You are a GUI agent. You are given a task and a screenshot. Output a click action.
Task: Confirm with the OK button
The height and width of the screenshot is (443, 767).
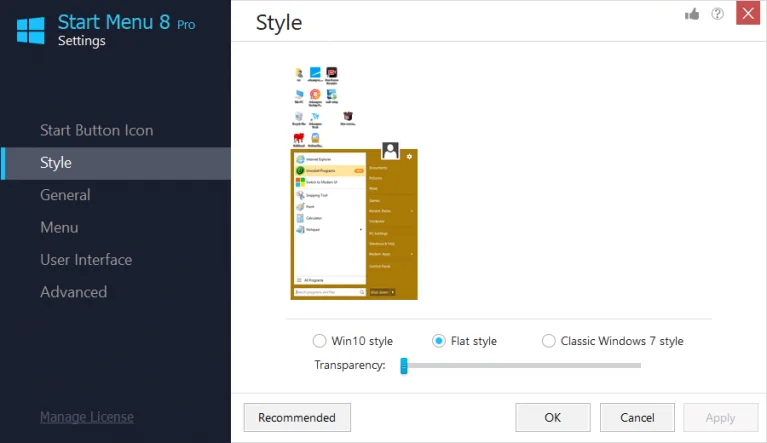553,418
